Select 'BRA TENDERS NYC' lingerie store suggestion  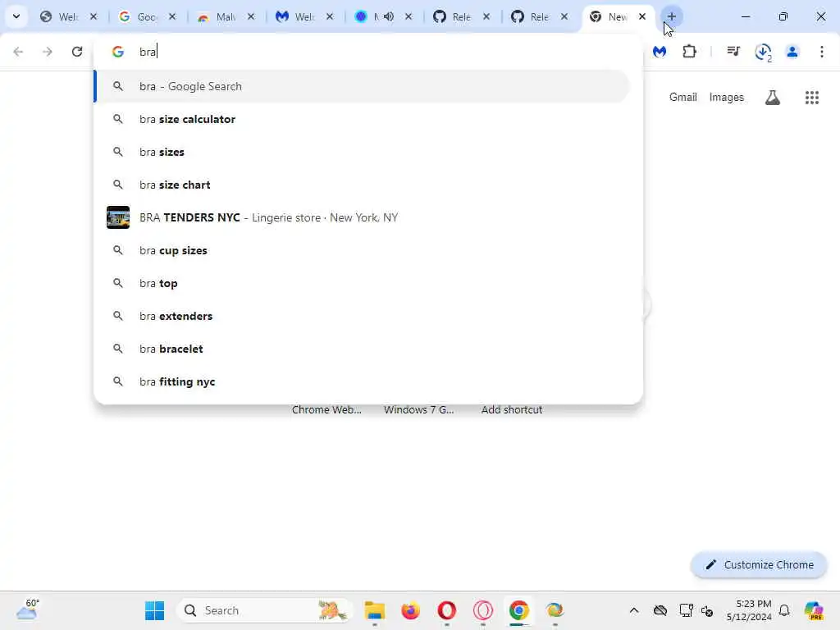(363, 217)
